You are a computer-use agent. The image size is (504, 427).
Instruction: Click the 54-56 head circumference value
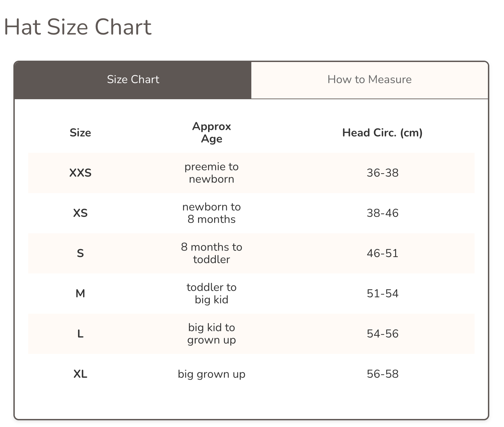[x=382, y=334]
